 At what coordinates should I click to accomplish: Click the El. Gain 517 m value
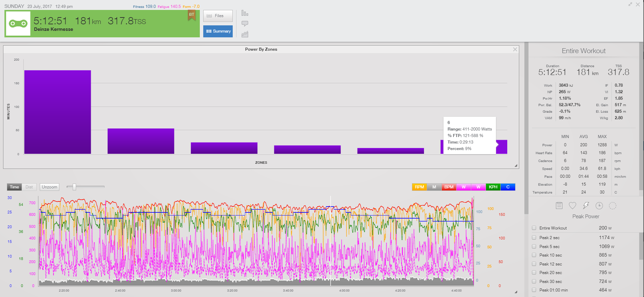[x=620, y=105]
